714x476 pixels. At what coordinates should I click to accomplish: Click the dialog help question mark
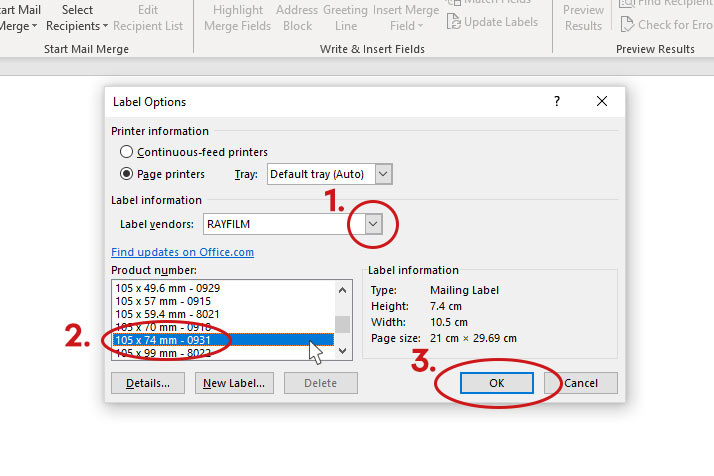coord(557,101)
